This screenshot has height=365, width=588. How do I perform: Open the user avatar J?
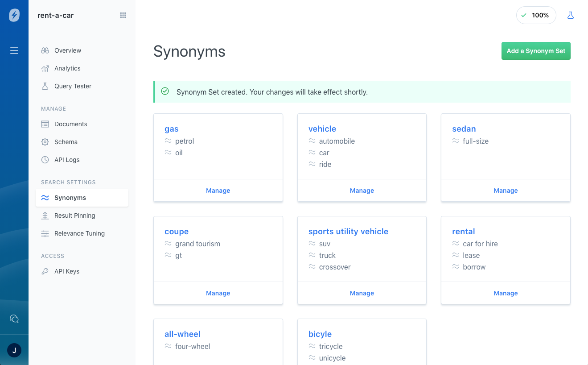coord(14,350)
